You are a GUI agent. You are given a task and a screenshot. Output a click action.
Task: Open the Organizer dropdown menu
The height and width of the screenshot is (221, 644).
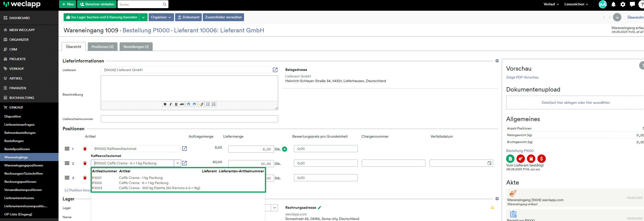161,17
